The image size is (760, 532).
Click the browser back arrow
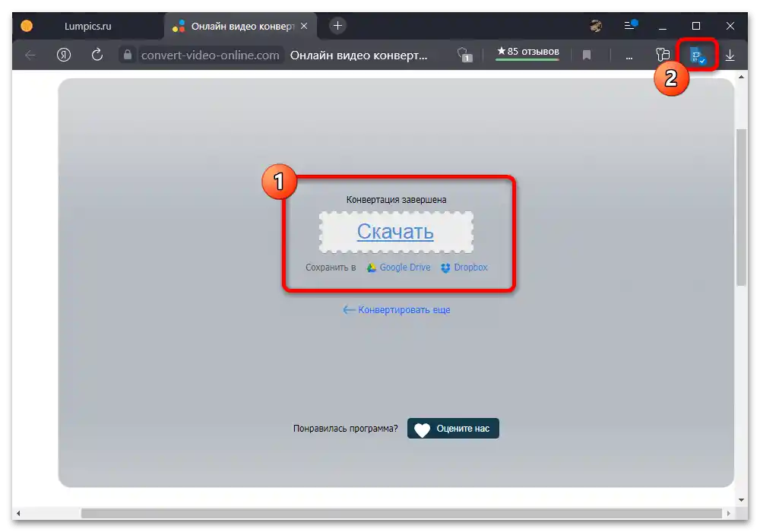coord(30,55)
